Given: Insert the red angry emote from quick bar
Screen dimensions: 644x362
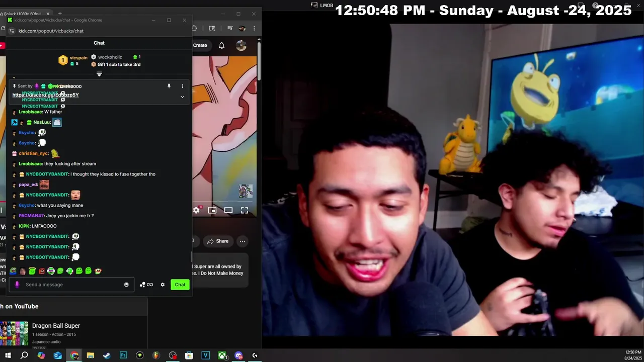Looking at the screenshot, I should click(42, 271).
